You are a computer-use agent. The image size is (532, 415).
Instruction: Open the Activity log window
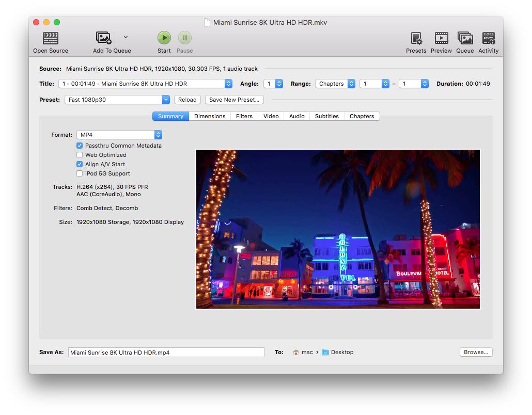488,39
